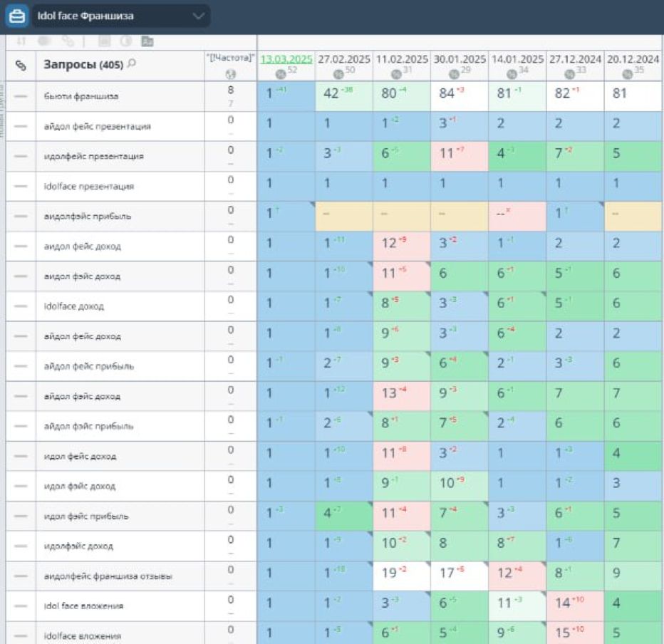The image size is (664, 644).
Task: Select the query аидол фэйс доход
Action: pyautogui.click(x=82, y=276)
